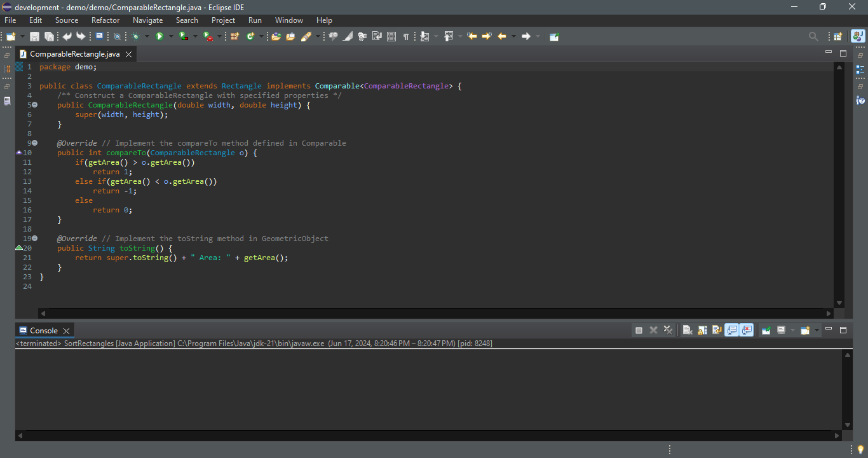The image size is (868, 458).
Task: Open the Java perspective button
Action: 858,36
